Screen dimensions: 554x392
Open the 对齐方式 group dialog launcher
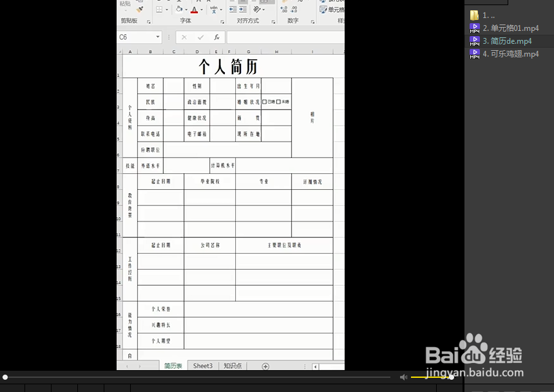coord(273,22)
